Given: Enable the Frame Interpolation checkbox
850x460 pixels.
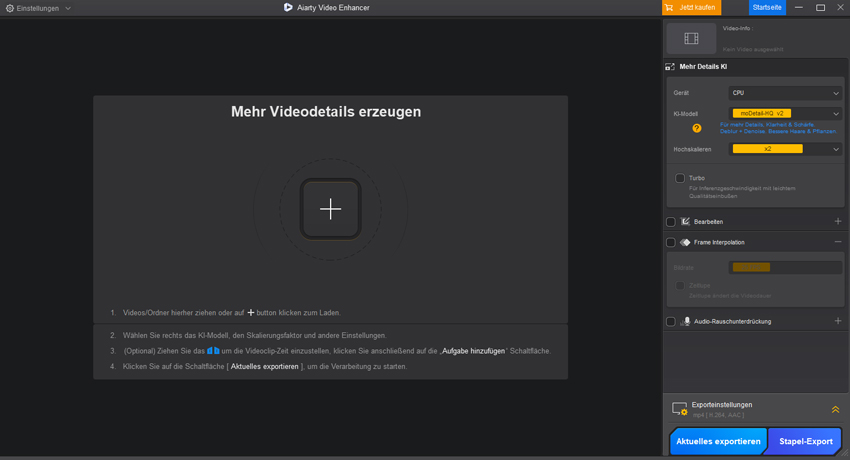Looking at the screenshot, I should click(x=671, y=242).
